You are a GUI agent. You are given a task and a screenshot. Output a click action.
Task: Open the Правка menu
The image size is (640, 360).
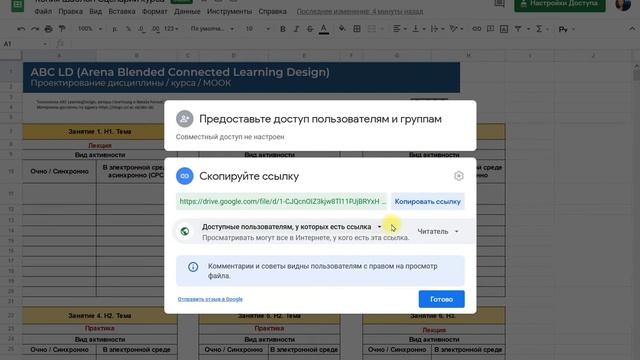coord(70,11)
